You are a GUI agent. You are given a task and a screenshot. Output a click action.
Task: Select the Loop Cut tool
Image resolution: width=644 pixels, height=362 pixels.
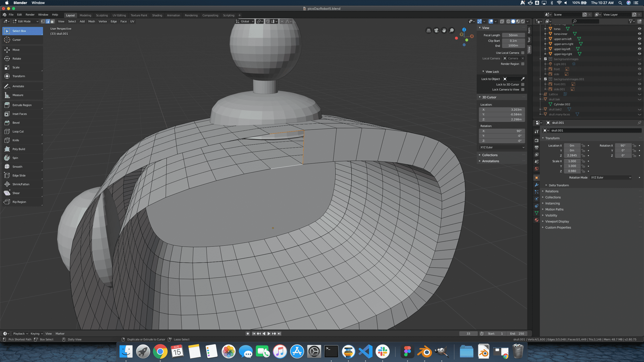coord(22,131)
